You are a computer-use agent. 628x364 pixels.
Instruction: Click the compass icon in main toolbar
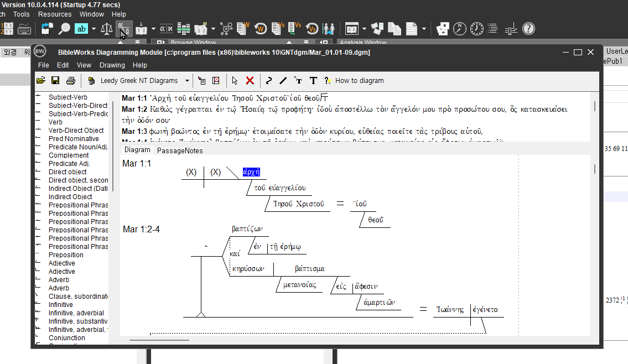tap(460, 28)
